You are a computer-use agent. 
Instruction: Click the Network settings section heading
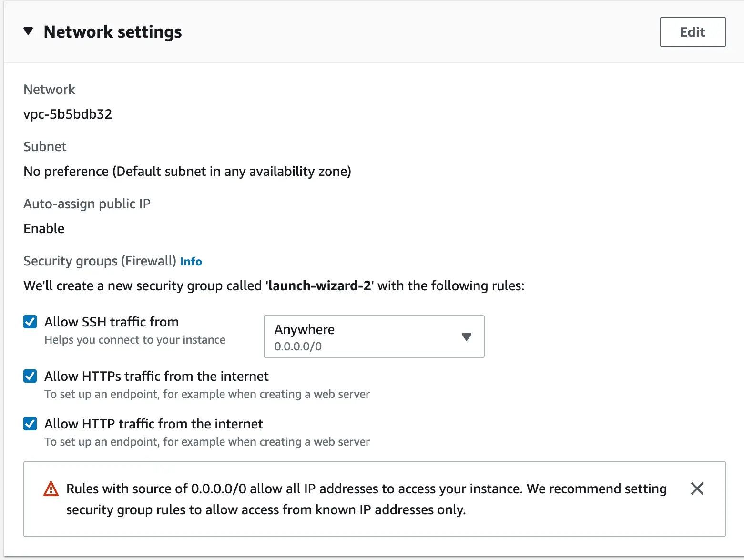pos(112,31)
